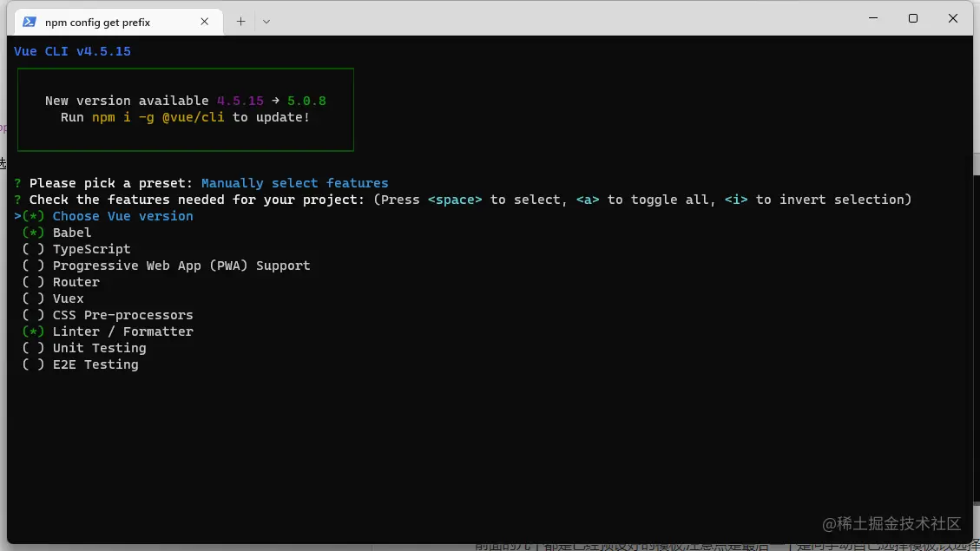The height and width of the screenshot is (551, 980).
Task: Expand the new tab profile dropdown
Action: pos(266,22)
